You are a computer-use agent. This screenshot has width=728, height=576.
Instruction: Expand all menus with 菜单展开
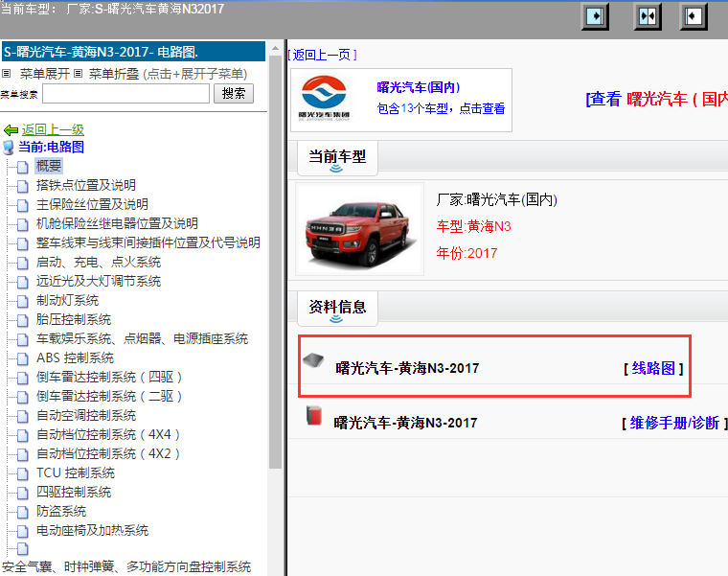coord(45,74)
